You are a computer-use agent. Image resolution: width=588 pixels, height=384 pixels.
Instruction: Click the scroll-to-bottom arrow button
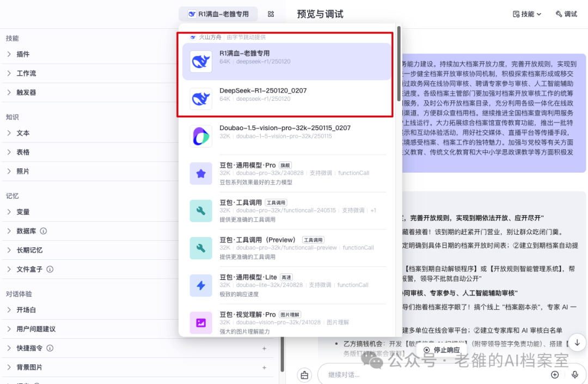pos(577,343)
